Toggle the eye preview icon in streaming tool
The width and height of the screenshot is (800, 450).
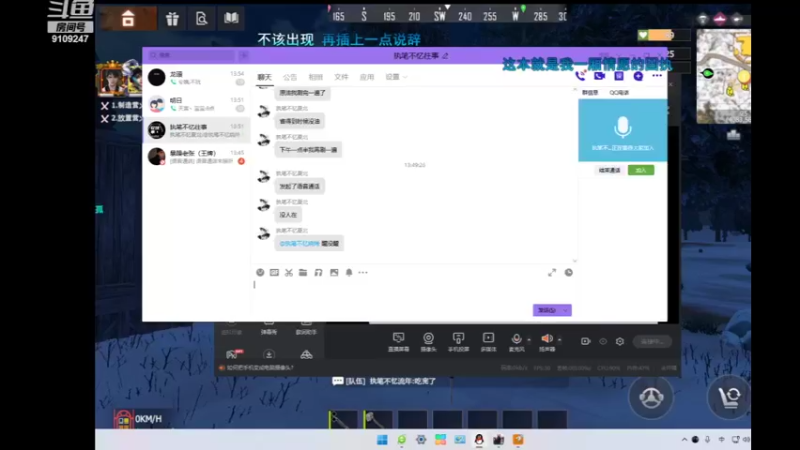click(x=603, y=341)
